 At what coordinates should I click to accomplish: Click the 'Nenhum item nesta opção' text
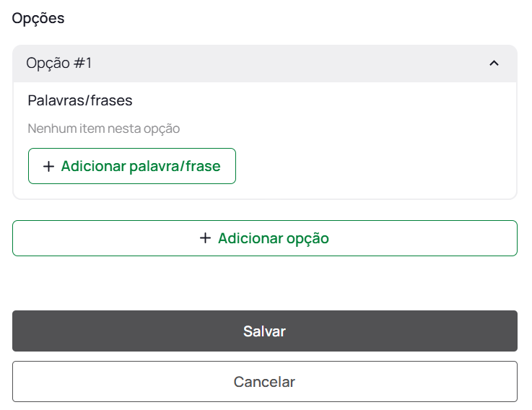tap(104, 129)
